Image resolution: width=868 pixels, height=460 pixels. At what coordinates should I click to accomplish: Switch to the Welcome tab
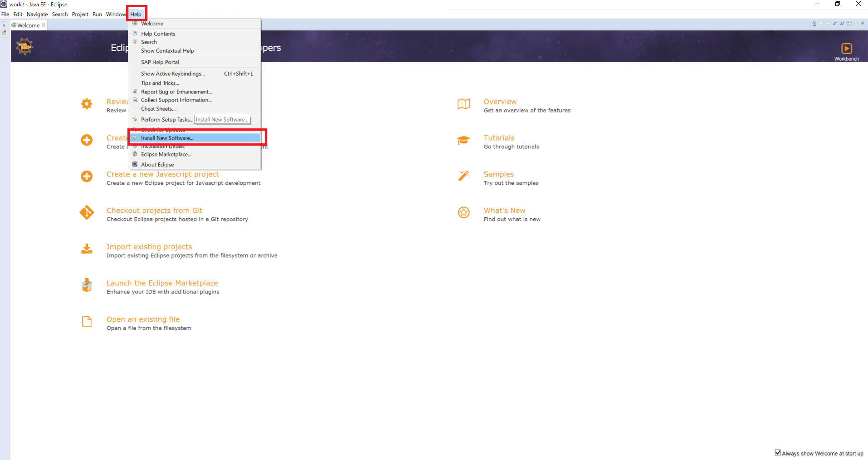click(x=28, y=25)
